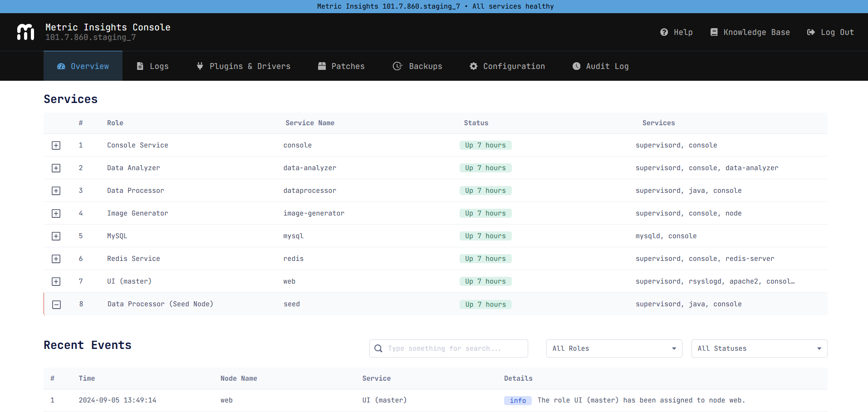Expand the Image Generator row
868x412 pixels.
56,213
